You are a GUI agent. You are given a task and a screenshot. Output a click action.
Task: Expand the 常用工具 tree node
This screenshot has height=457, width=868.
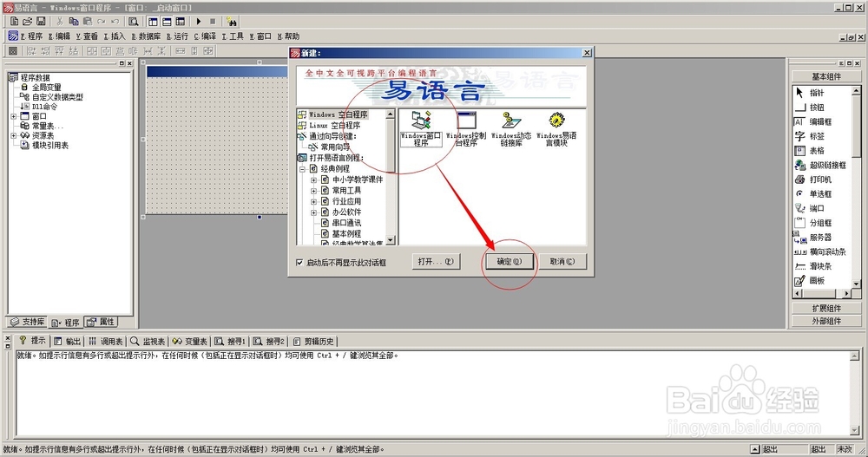[x=314, y=190]
